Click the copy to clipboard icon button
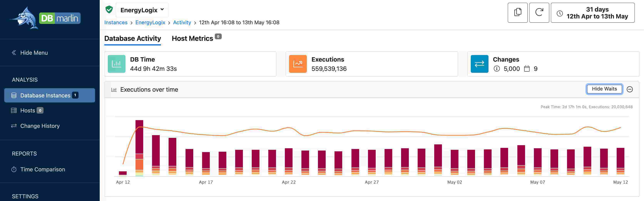Image resolution: width=644 pixels, height=201 pixels. click(517, 13)
